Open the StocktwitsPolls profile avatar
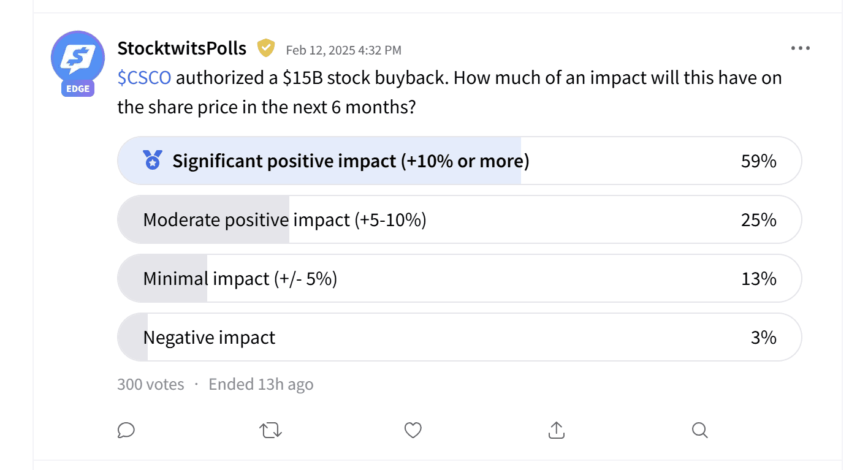Image resolution: width=868 pixels, height=470 pixels. point(78,58)
